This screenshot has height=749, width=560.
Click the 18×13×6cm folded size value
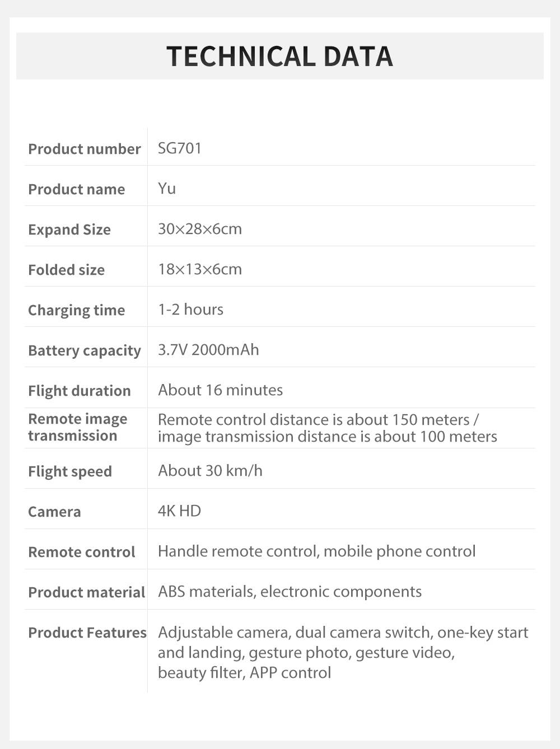200,269
